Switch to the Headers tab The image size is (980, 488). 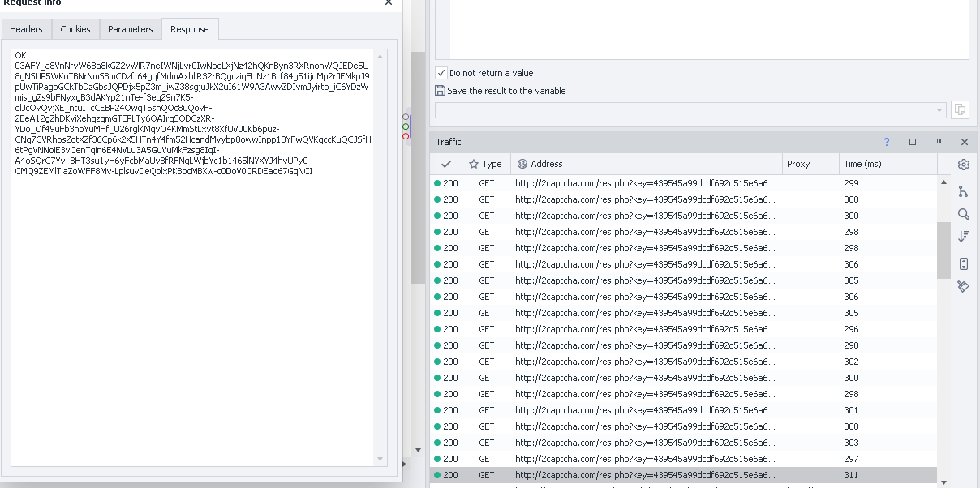(26, 29)
